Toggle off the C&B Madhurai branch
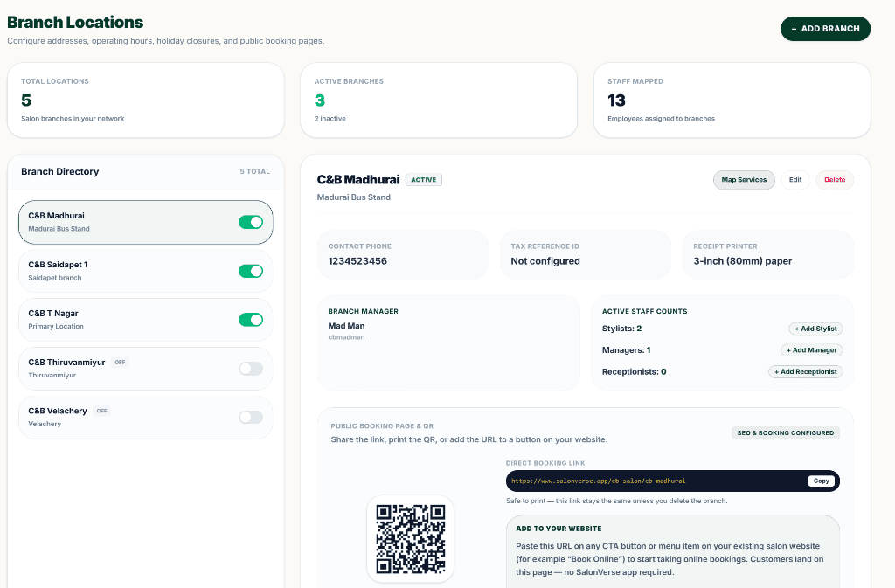The image size is (895, 588). 251,222
